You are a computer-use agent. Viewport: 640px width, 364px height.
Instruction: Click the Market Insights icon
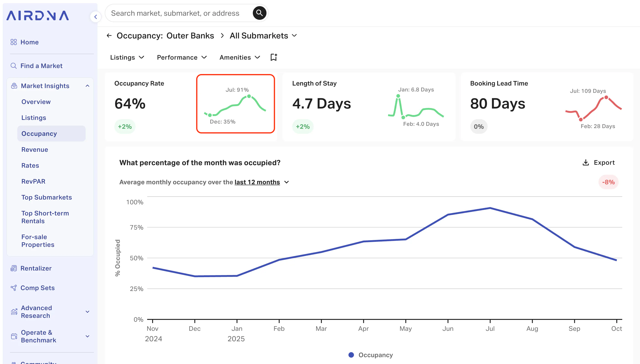[14, 86]
